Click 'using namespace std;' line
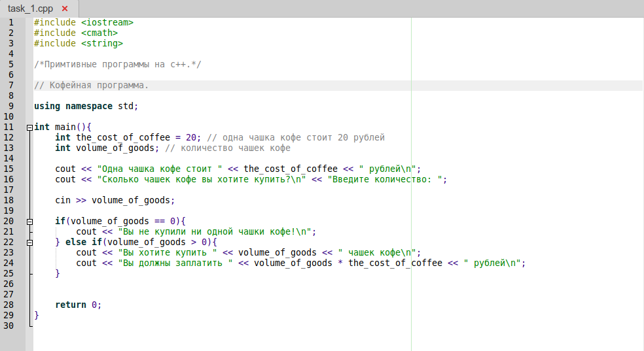Viewport: 644px width, 351px height. point(86,106)
